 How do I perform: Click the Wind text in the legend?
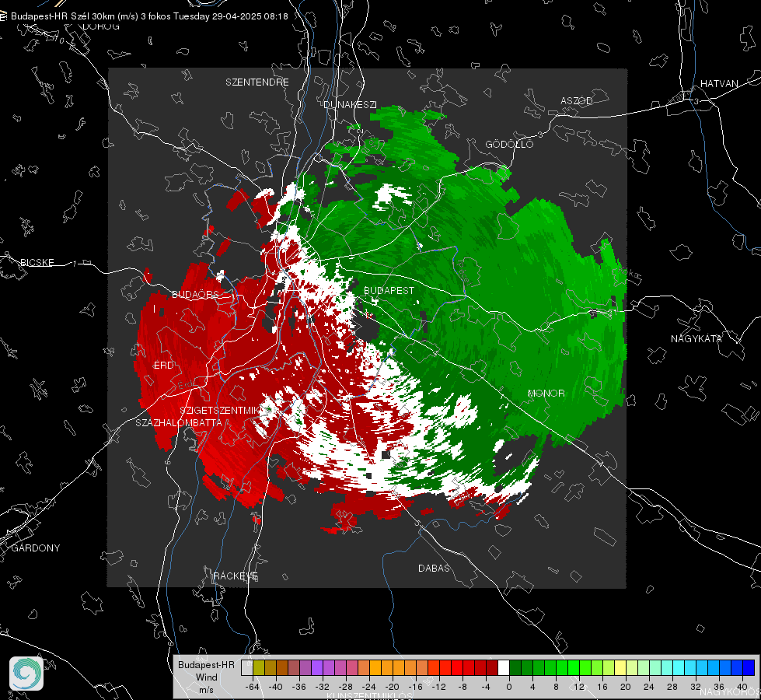point(206,677)
